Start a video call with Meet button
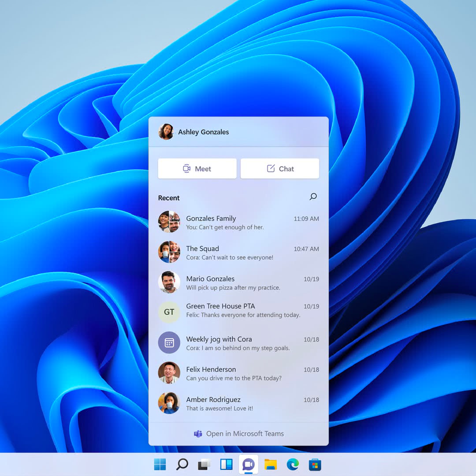The height and width of the screenshot is (476, 476). coord(197,169)
